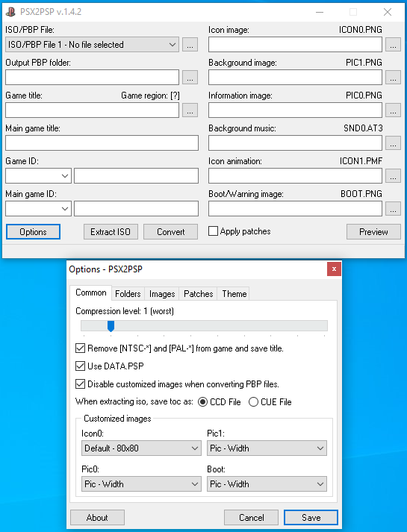407x532 pixels.
Task: Close the Options dialog with red X
Action: 334,269
